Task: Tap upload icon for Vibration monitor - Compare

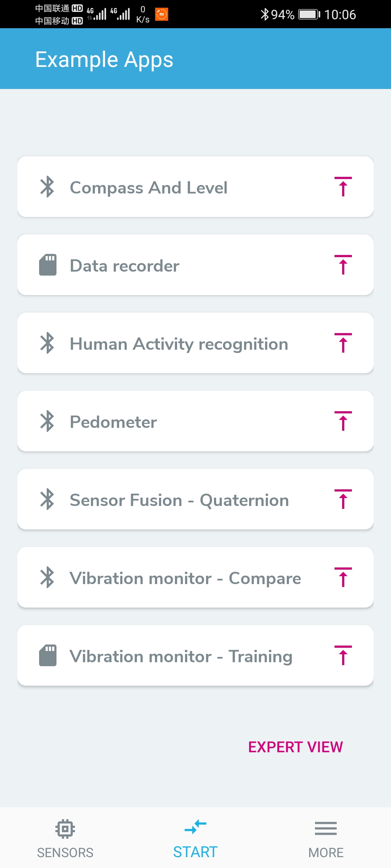Action: 343,577
